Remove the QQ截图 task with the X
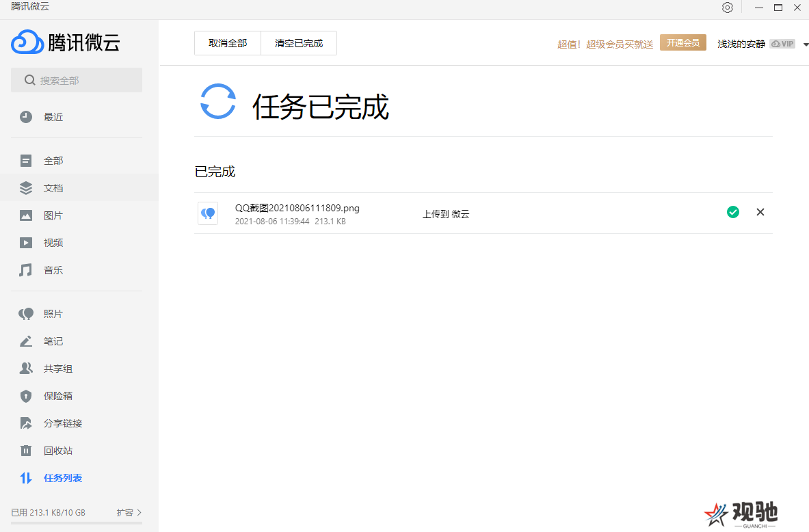 click(760, 212)
